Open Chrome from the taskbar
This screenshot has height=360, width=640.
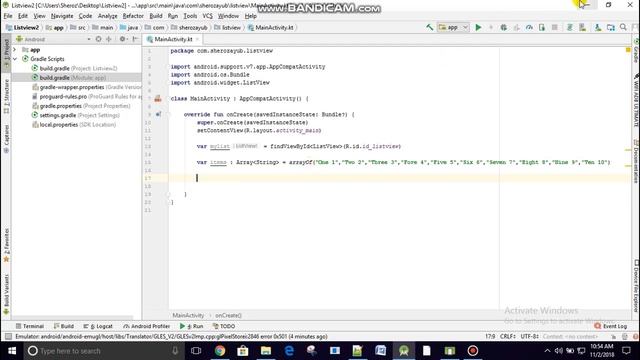click(x=220, y=351)
